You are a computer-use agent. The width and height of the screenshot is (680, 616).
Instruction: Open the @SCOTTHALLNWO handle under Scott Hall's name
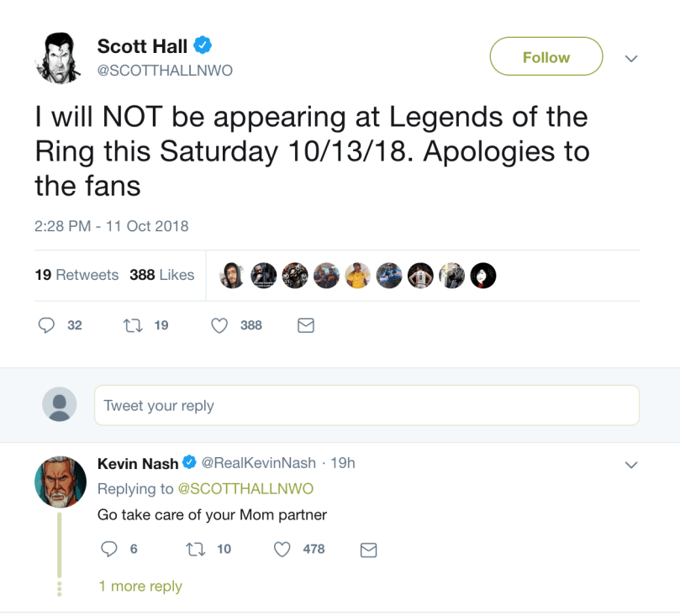[165, 71]
